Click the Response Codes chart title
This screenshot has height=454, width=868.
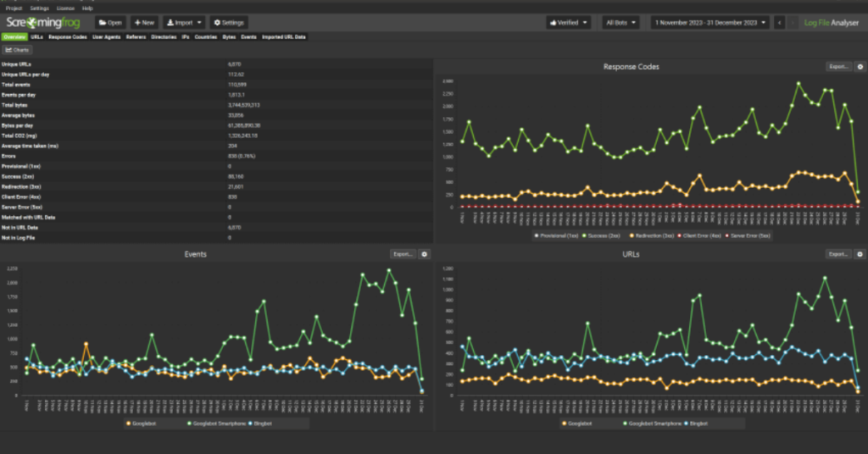[631, 66]
